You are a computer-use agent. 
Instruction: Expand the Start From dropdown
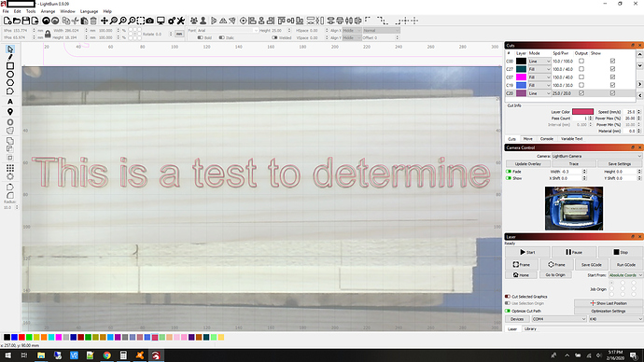[625, 275]
